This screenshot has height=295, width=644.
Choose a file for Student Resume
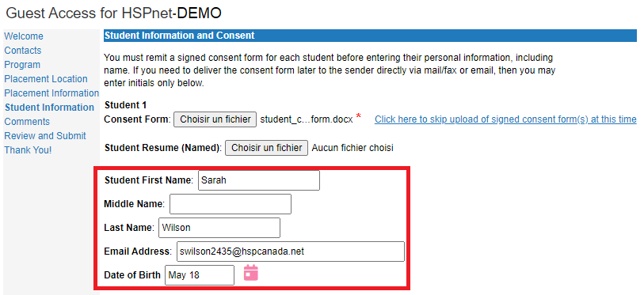(266, 148)
